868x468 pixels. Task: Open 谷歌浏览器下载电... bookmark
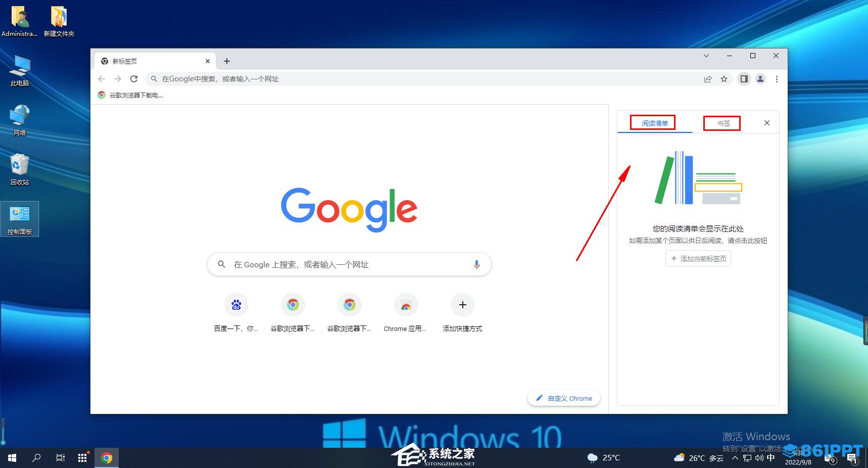click(130, 95)
